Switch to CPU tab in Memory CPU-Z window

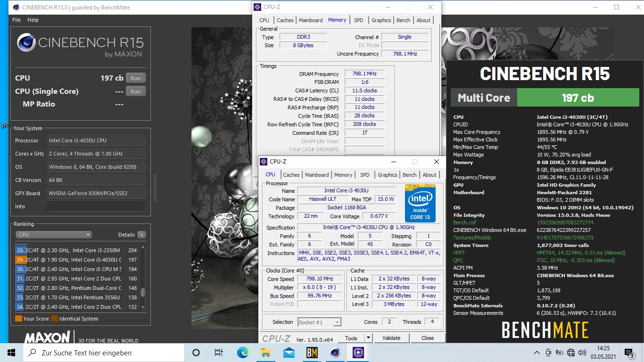[x=264, y=20]
